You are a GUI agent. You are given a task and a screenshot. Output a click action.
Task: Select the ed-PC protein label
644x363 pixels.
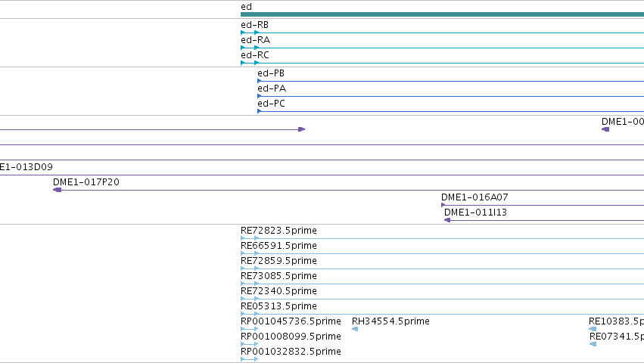(271, 104)
